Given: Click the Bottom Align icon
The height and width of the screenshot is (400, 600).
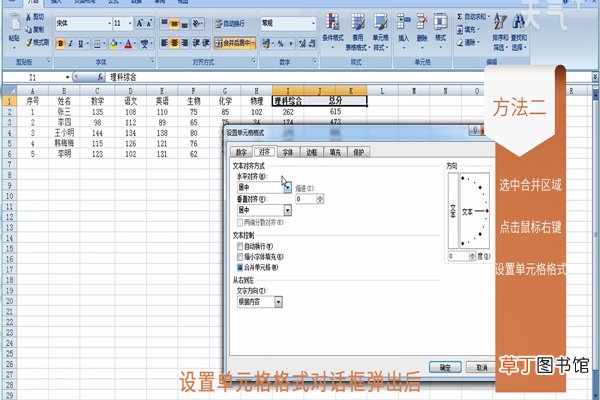Looking at the screenshot, I should coord(184,23).
